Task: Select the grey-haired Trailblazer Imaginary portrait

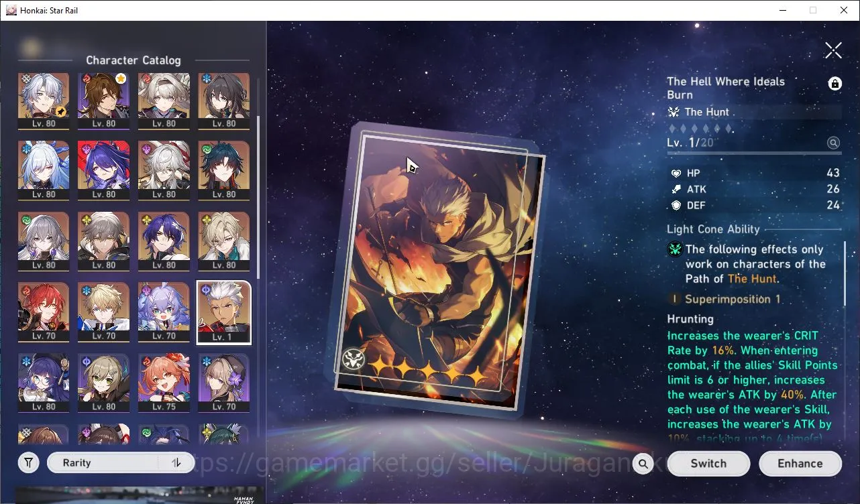Action: point(103,241)
